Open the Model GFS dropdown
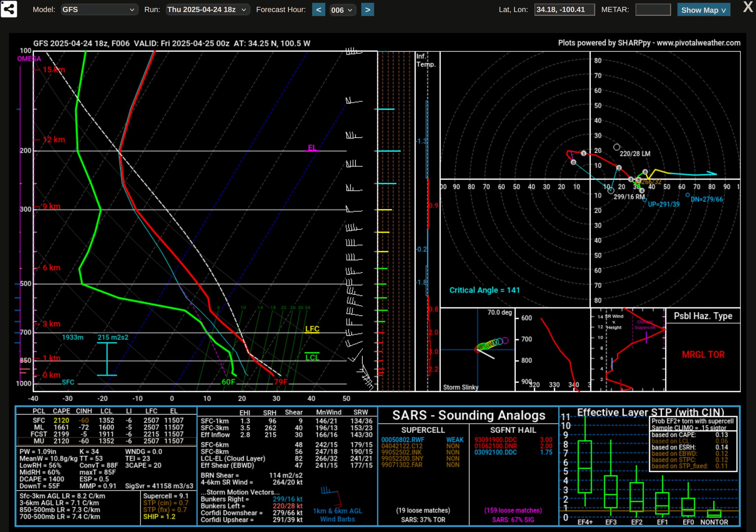This screenshot has width=756, height=532. [99, 10]
